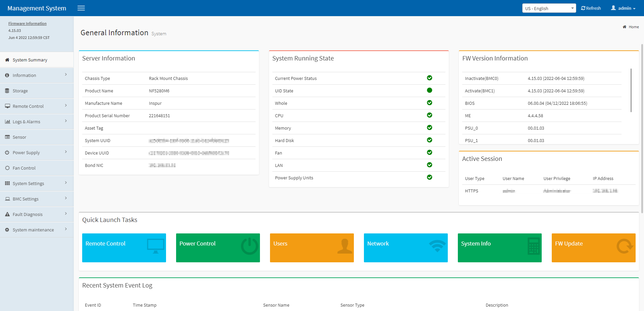Open the admin user dropdown menu

[623, 8]
